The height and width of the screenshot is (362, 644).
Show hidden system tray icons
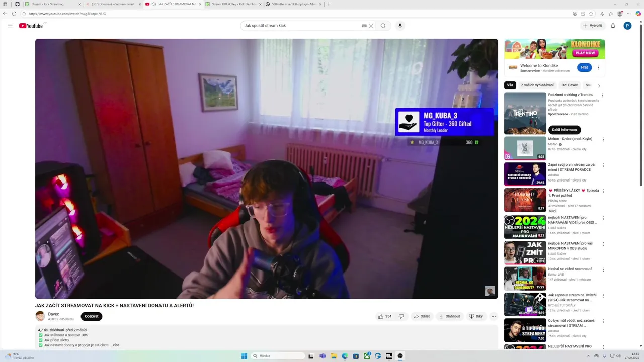coord(589,356)
